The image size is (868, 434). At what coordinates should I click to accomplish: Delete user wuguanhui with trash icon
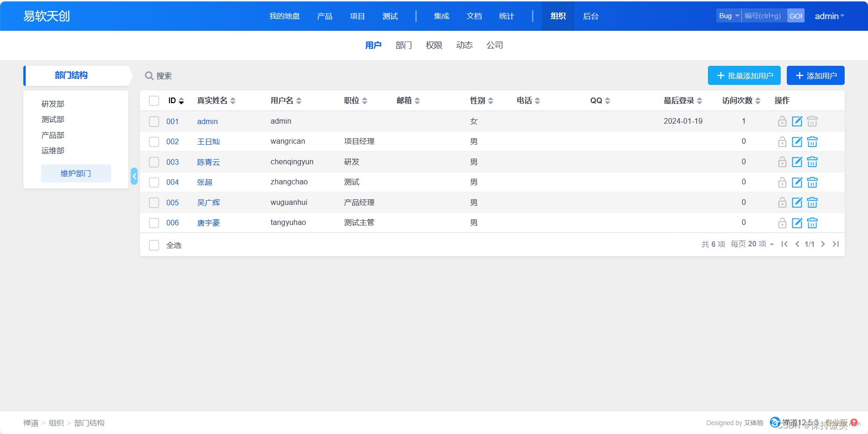click(812, 203)
